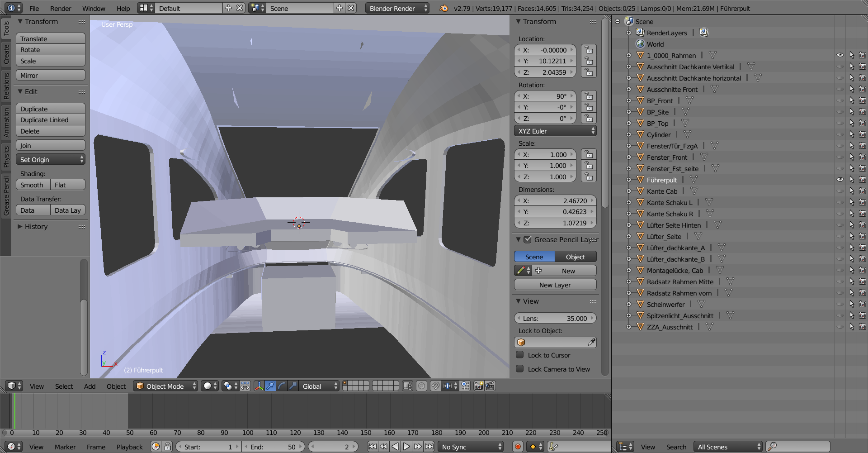Expand the History panel
This screenshot has width=868, height=453.
(36, 227)
